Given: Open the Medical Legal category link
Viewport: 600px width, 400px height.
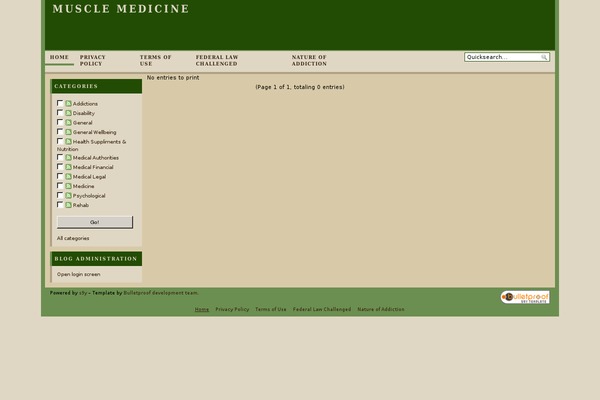Looking at the screenshot, I should point(89,177).
